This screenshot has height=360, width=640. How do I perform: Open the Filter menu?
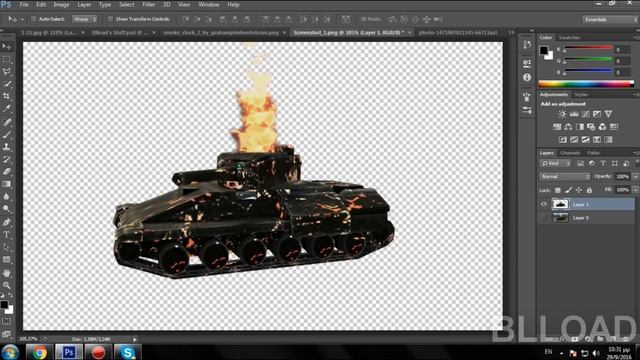click(149, 4)
